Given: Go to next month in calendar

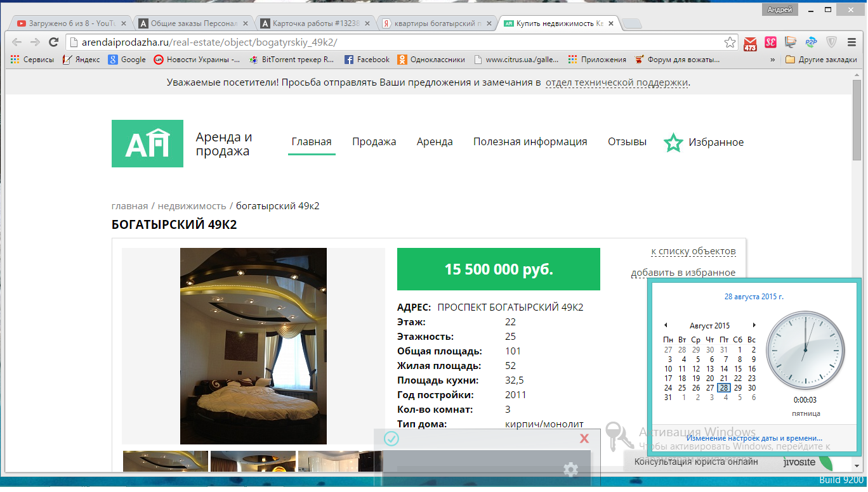Looking at the screenshot, I should tap(754, 325).
